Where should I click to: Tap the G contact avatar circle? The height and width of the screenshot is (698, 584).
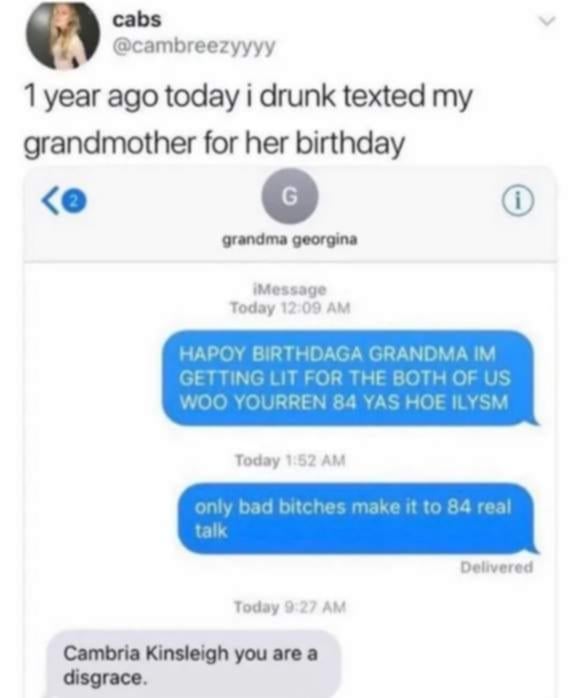[290, 196]
